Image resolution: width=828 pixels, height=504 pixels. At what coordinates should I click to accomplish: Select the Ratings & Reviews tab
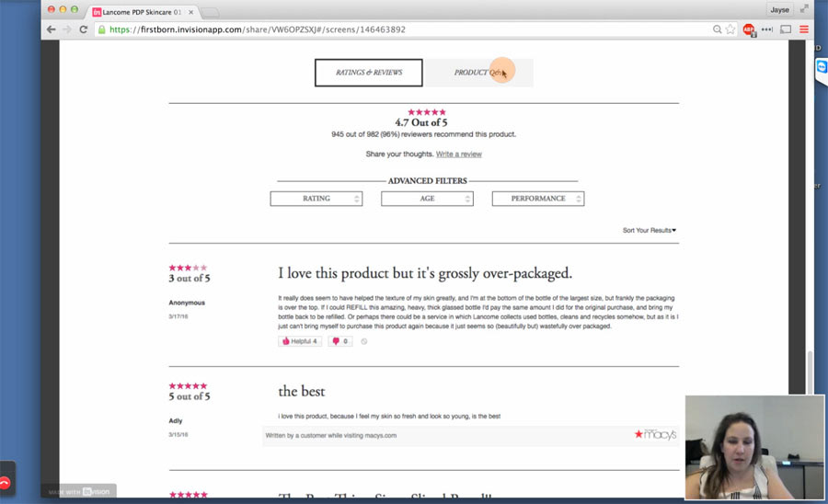[369, 73]
